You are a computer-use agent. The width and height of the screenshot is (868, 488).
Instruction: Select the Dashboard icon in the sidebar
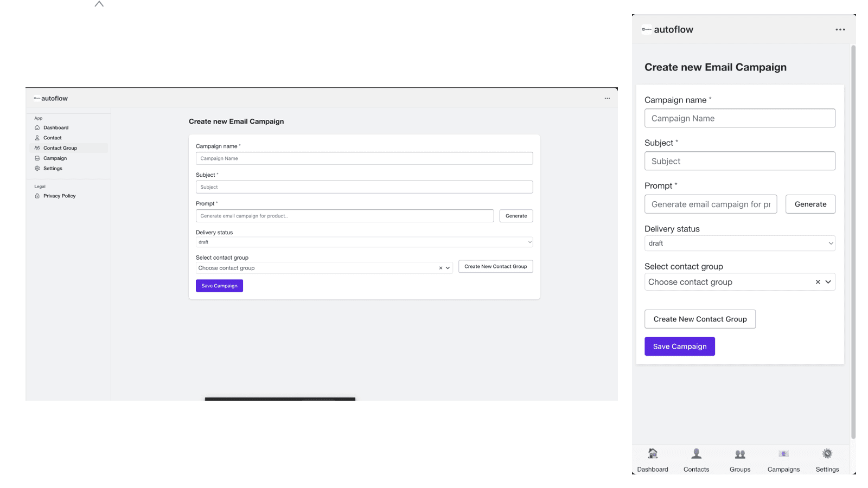(x=37, y=127)
